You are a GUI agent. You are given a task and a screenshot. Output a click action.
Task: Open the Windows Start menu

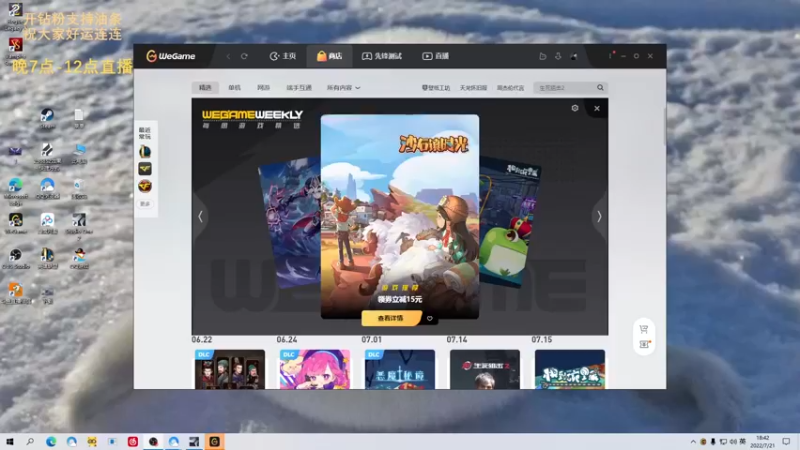[x=10, y=442]
